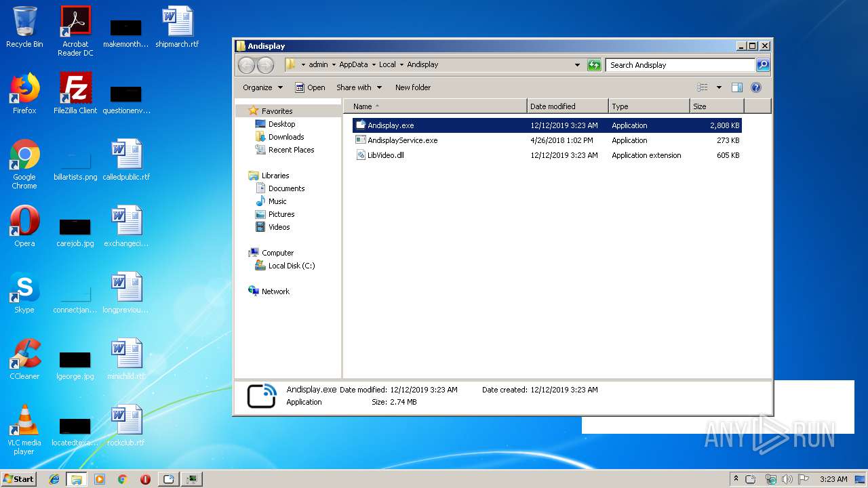
Task: Sort files by Size column header
Action: tap(716, 106)
